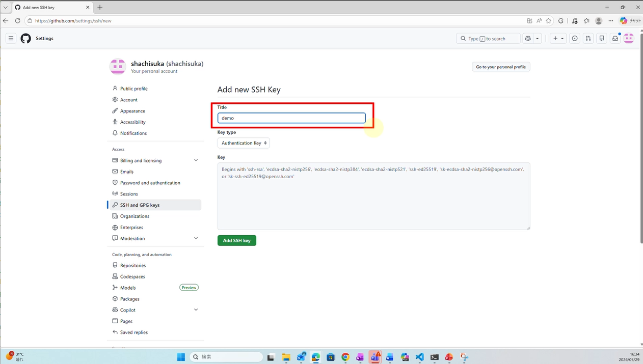The height and width of the screenshot is (364, 643).
Task: Open the Favorites list icon in Edge toolbar
Action: pyautogui.click(x=586, y=21)
